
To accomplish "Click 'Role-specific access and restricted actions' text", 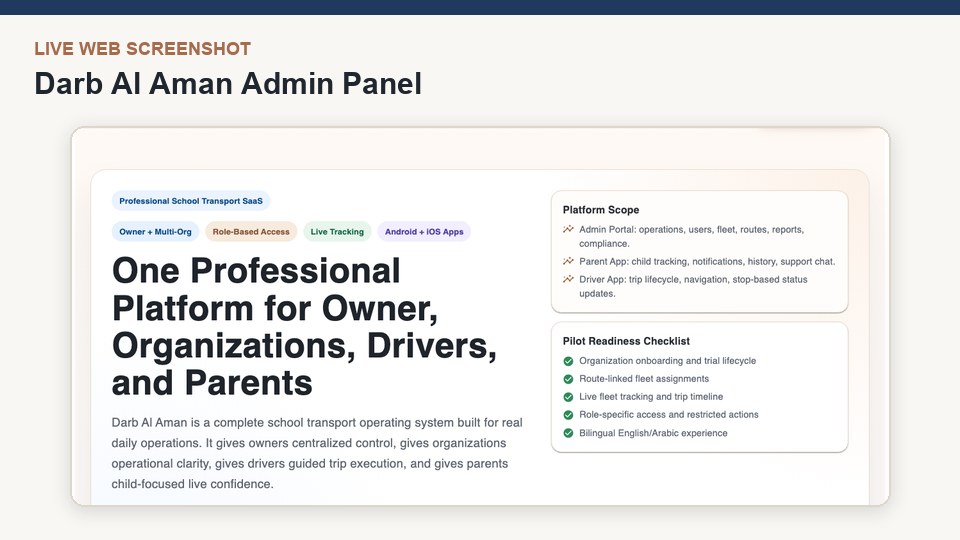I will [x=669, y=414].
